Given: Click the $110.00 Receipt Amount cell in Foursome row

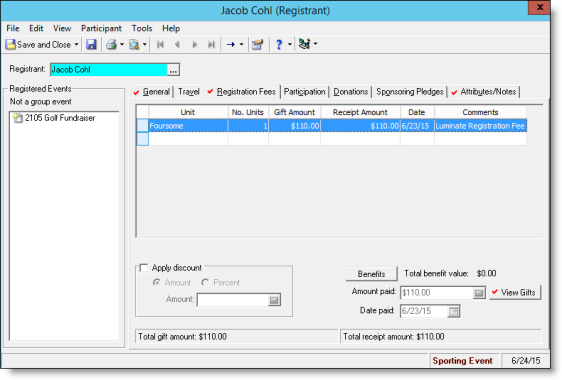Looking at the screenshot, I should (x=360, y=126).
